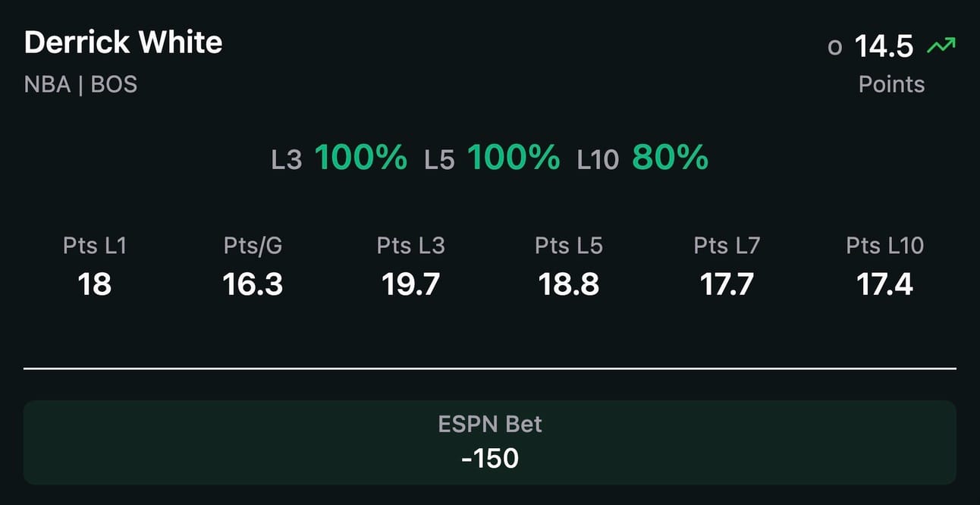Select the small 'o' over indicator
This screenshot has width=980, height=505.
click(x=835, y=48)
